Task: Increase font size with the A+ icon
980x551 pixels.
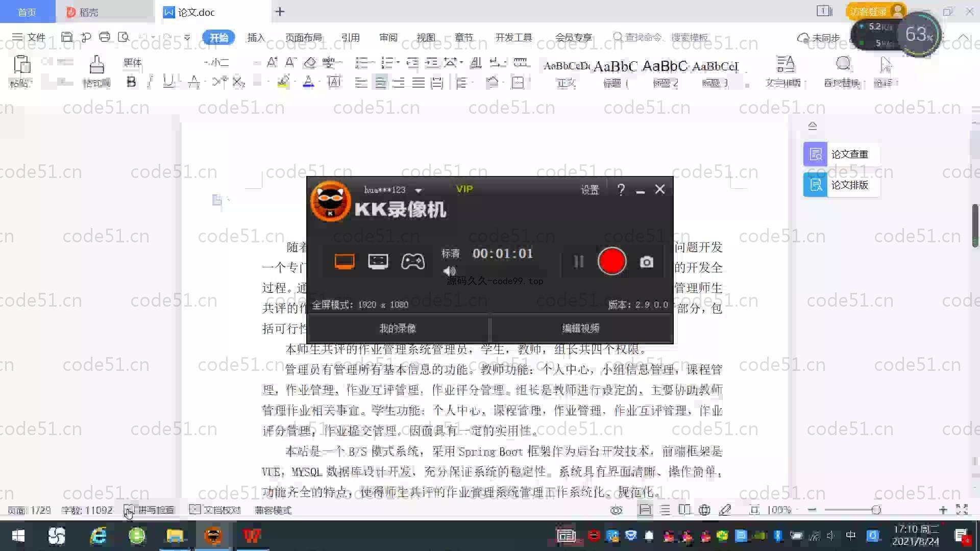Action: [272, 63]
